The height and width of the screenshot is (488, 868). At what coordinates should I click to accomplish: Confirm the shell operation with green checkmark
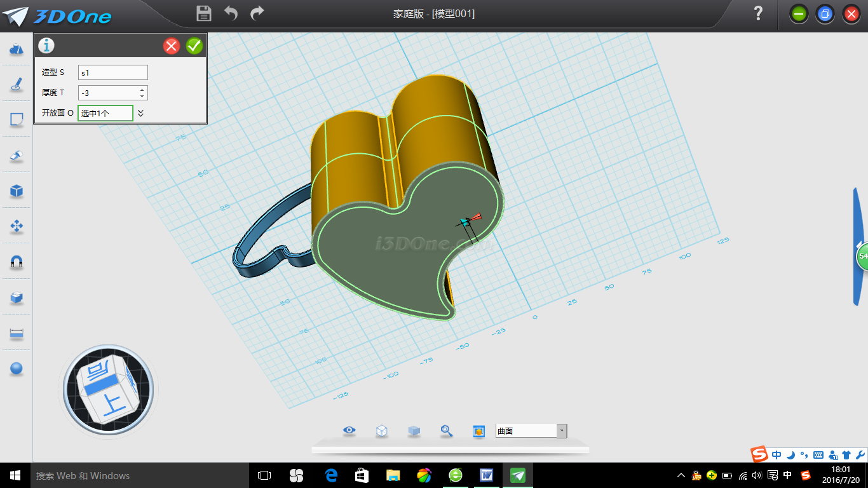pos(194,46)
